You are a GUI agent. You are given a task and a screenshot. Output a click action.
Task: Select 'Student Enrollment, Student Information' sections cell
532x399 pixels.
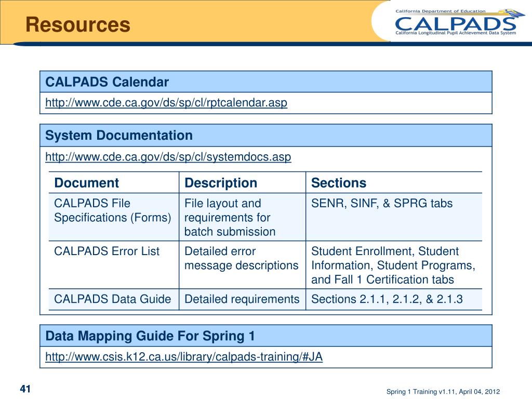point(394,265)
